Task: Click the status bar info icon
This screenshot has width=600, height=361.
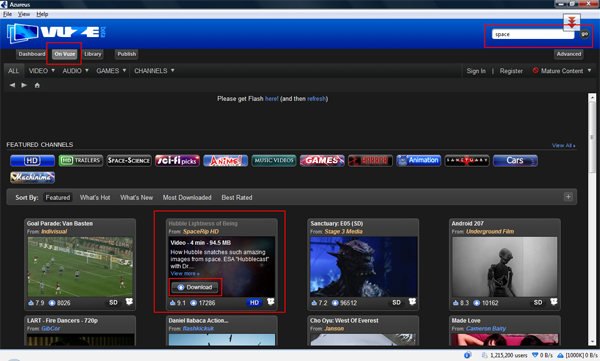Action: click(x=467, y=355)
